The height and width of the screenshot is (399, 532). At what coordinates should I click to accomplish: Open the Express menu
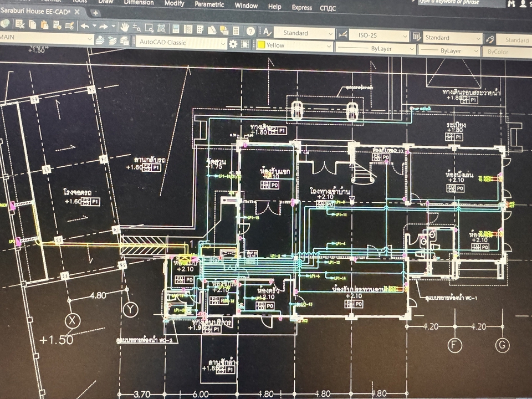point(301,7)
